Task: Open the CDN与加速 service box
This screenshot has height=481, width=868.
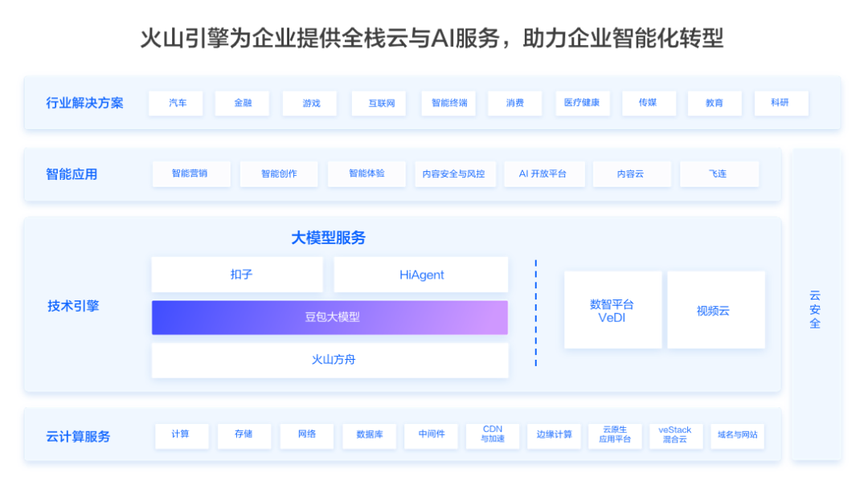Action: [493, 435]
